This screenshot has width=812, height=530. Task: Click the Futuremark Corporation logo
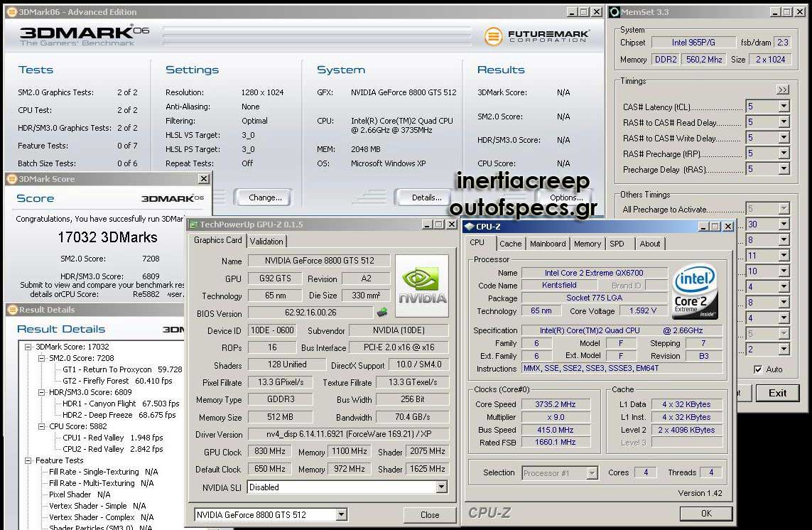coord(536,36)
